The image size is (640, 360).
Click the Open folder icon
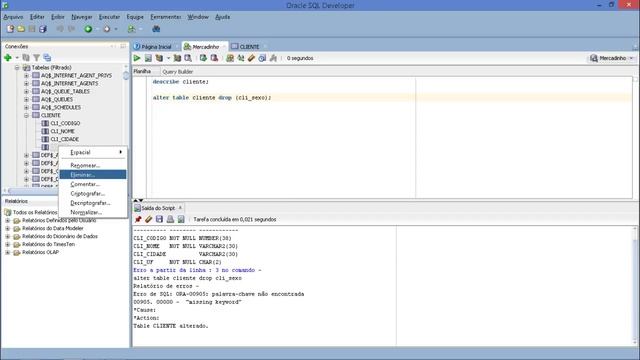21,29
